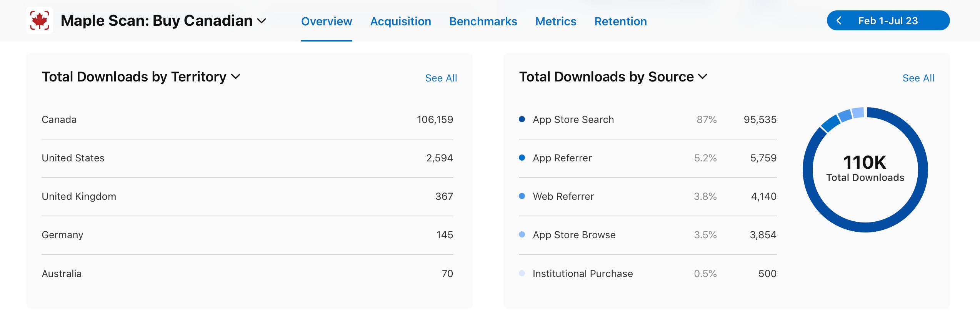Click the 87% share for App Store Search

707,120
